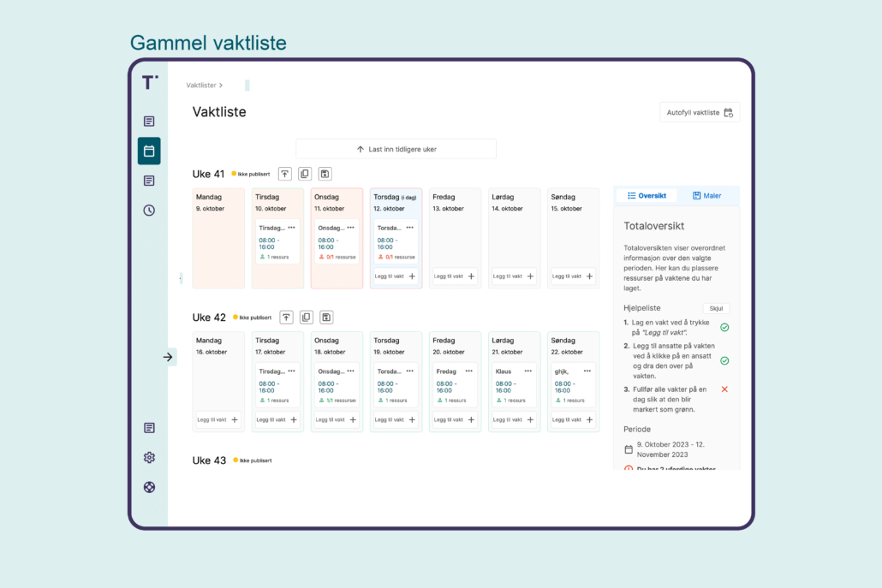Open the three-dot menu on Torsdag 12. oktober shift
This screenshot has width=882, height=588.
point(409,228)
